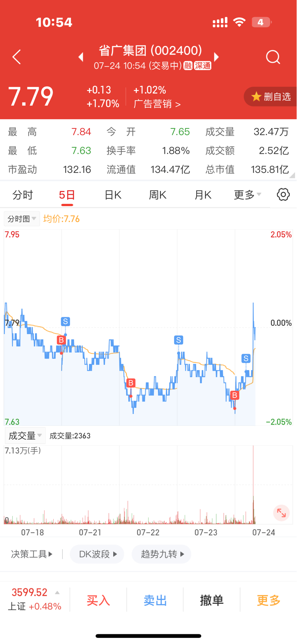Tap the 深通 badge

tap(203, 66)
